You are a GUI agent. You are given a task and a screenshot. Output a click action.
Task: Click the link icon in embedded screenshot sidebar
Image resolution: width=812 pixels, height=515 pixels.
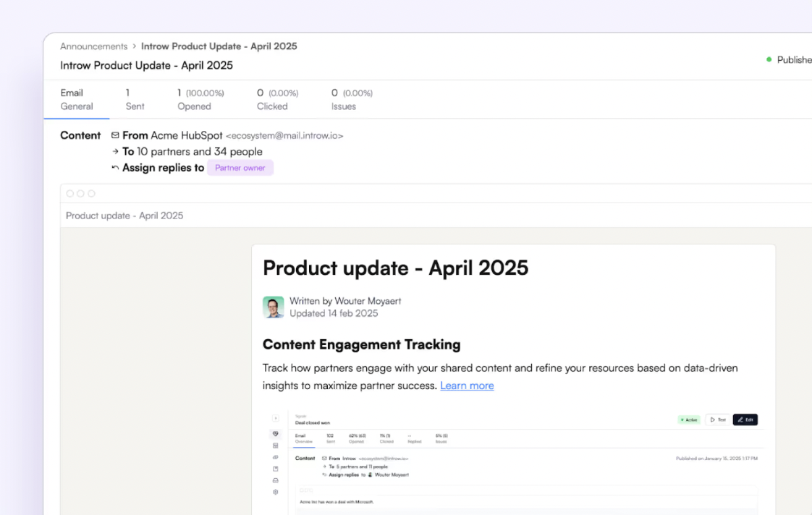point(276,457)
